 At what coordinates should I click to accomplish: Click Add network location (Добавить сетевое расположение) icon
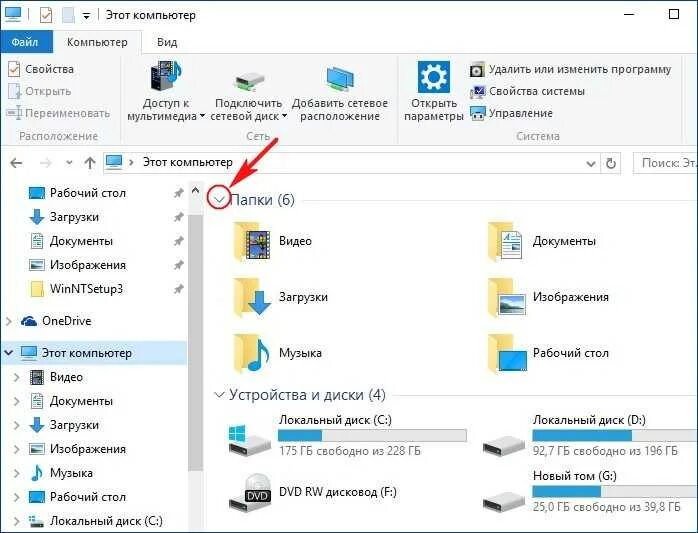pos(340,78)
